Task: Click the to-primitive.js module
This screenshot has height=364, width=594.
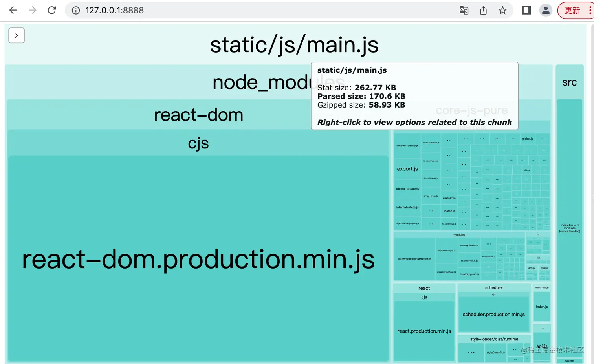Action: tap(449, 224)
